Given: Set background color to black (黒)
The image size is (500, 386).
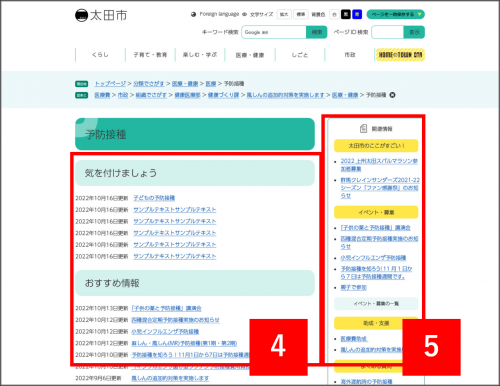Looking at the screenshot, I should (346, 14).
